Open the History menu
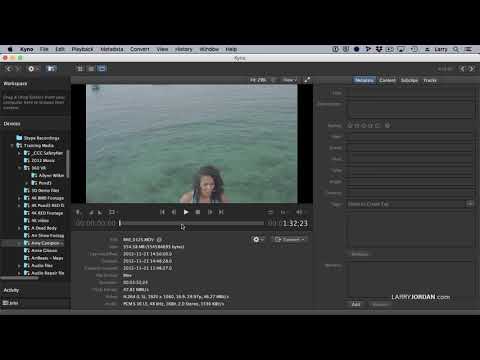Screen dimensions: 480x360 click(184, 49)
